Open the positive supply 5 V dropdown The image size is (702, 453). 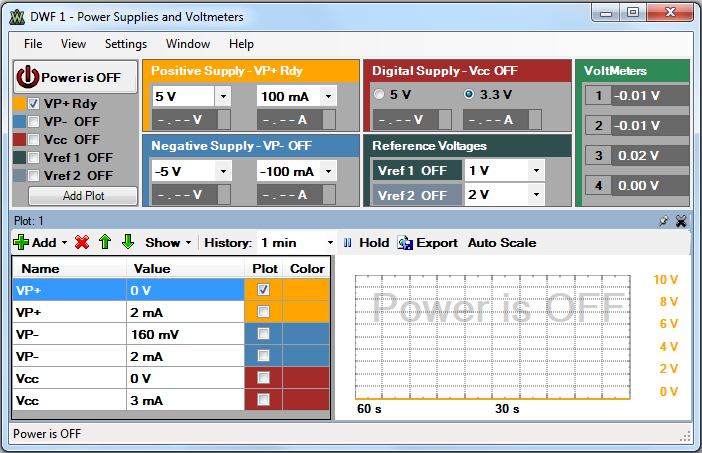(223, 96)
